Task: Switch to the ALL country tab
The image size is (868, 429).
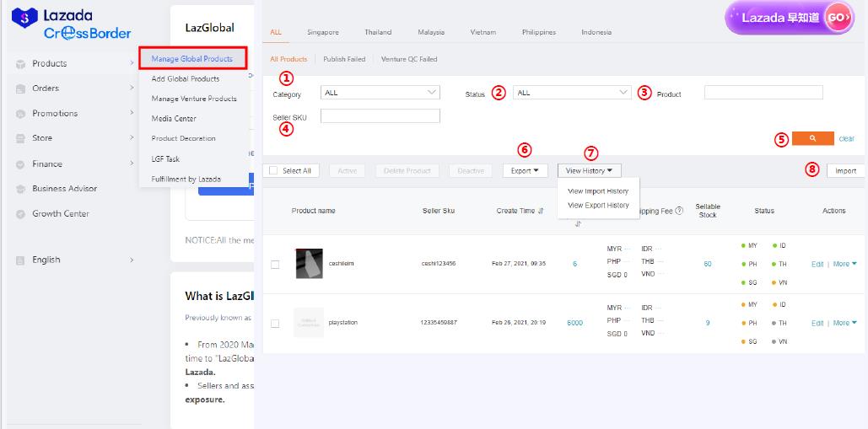Action: coord(276,32)
